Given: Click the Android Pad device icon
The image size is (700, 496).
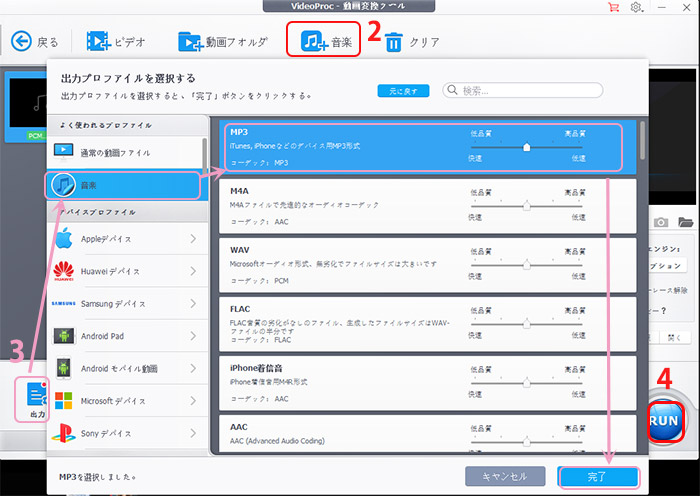Looking at the screenshot, I should [64, 336].
